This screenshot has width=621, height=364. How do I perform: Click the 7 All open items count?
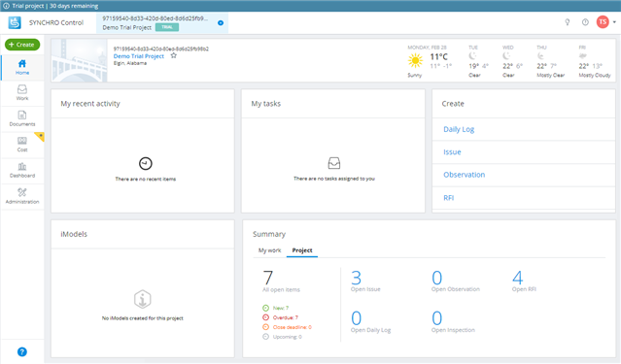267,278
